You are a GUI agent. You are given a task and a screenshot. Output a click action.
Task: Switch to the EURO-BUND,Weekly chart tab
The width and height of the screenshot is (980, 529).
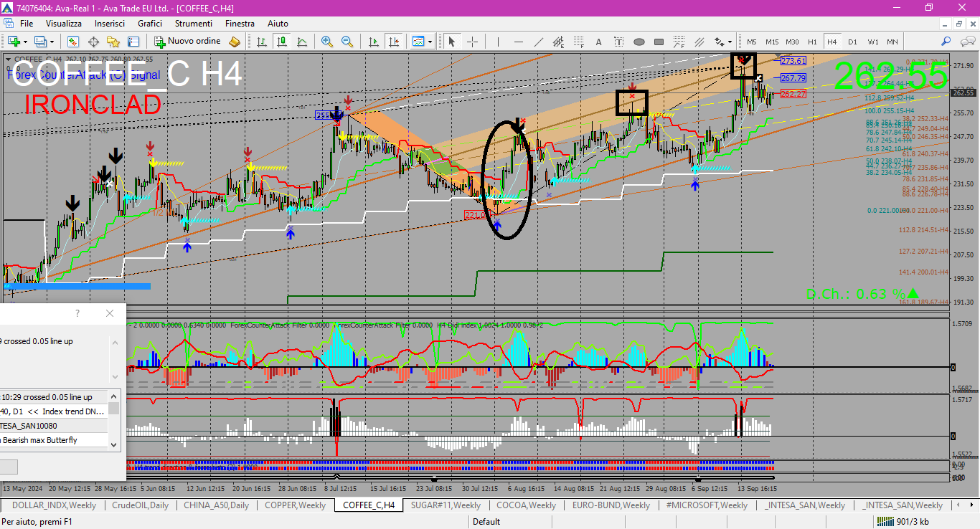point(611,505)
